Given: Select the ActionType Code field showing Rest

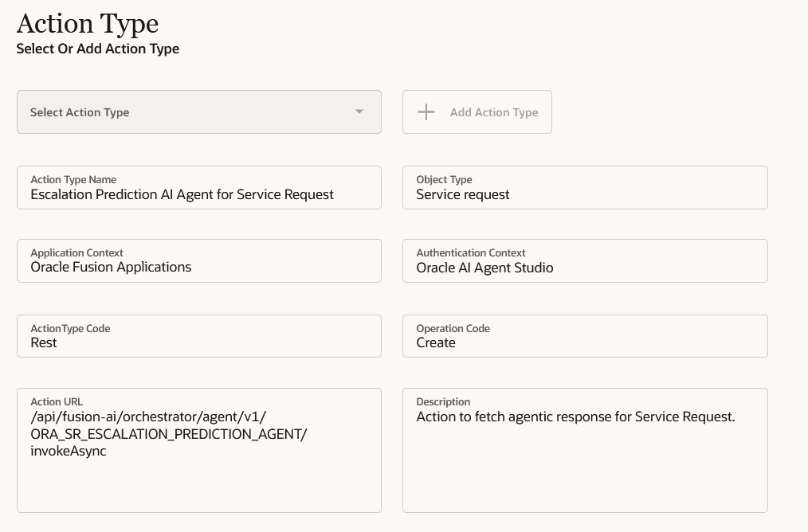Looking at the screenshot, I should pyautogui.click(x=199, y=336).
